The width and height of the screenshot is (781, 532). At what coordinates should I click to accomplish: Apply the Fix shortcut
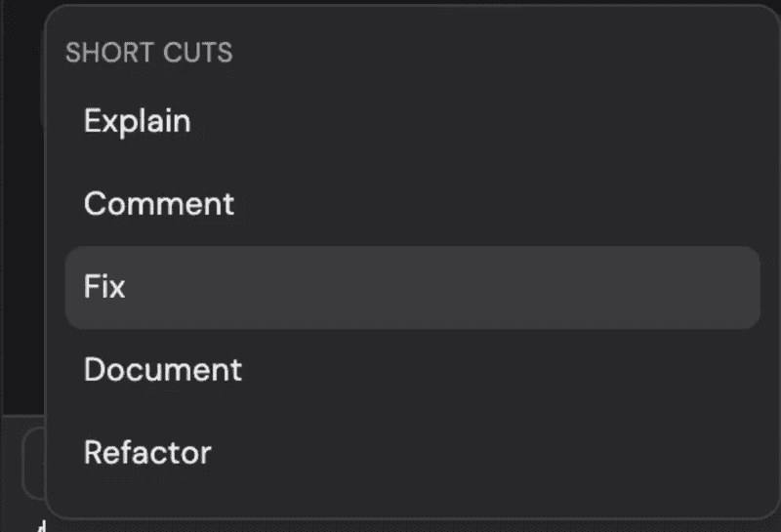[105, 287]
